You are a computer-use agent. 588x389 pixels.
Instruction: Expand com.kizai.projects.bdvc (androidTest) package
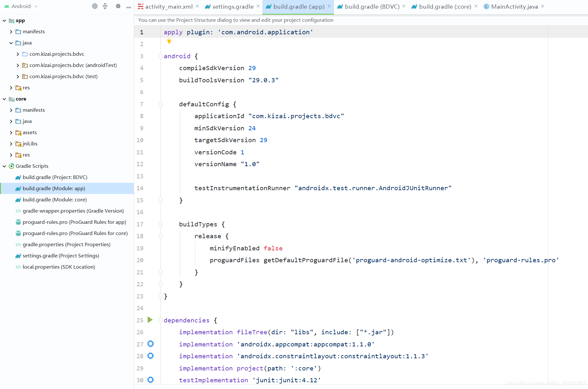point(18,65)
